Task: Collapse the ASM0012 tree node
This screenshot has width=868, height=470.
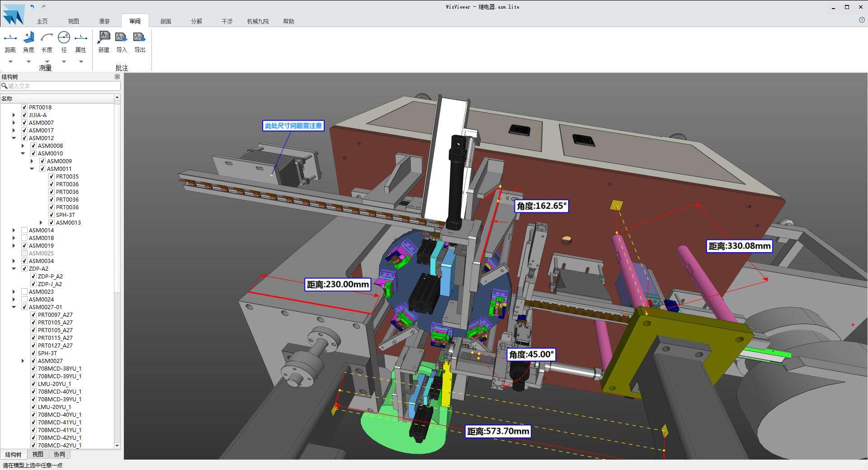Action: pyautogui.click(x=14, y=138)
